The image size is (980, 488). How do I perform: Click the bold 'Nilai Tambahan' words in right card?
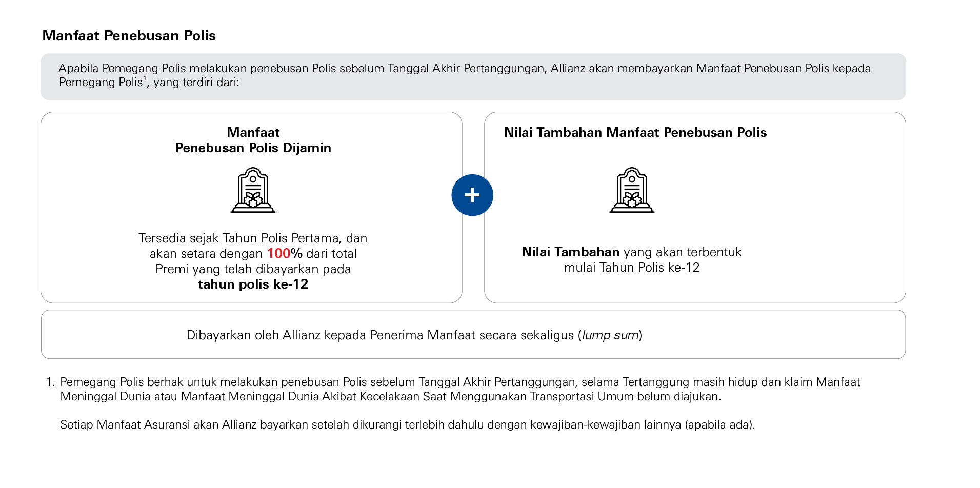570,252
